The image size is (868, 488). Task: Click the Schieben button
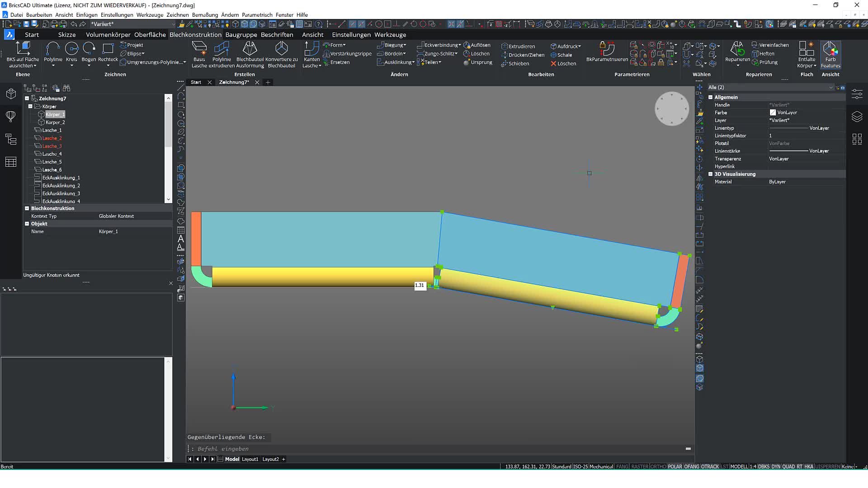click(515, 64)
